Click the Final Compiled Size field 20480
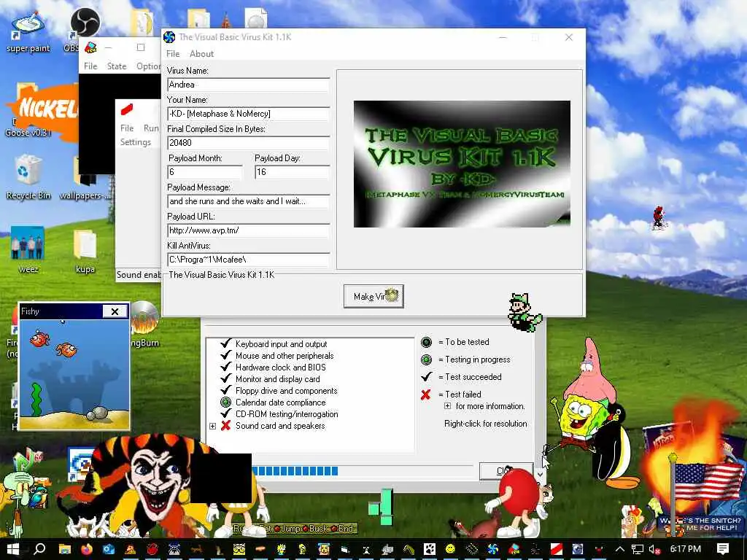The width and height of the screenshot is (747, 560). point(248,143)
